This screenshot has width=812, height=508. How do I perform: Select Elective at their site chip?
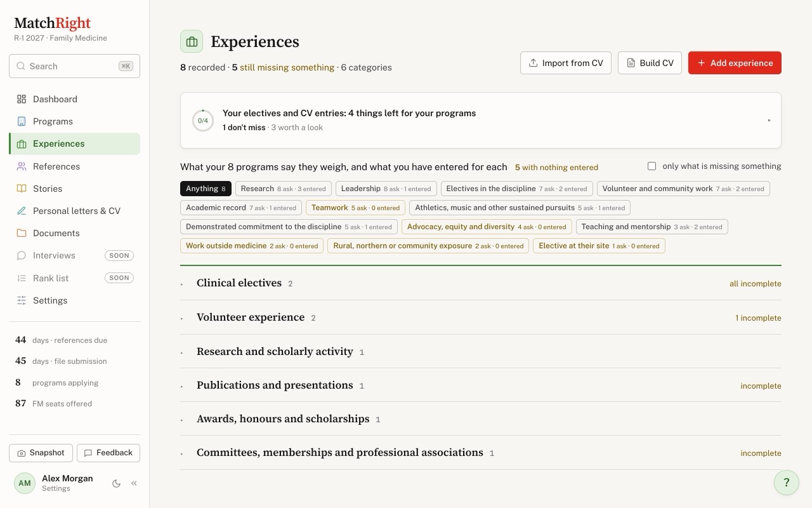point(599,246)
